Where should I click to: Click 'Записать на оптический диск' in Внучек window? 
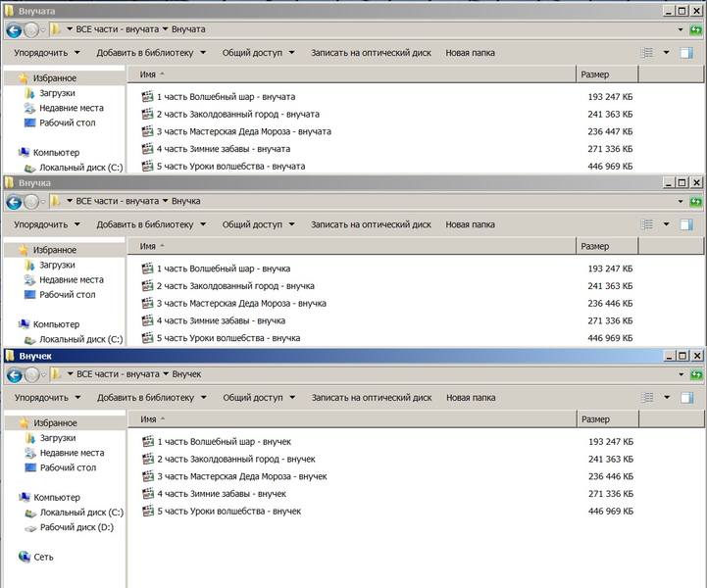(372, 398)
